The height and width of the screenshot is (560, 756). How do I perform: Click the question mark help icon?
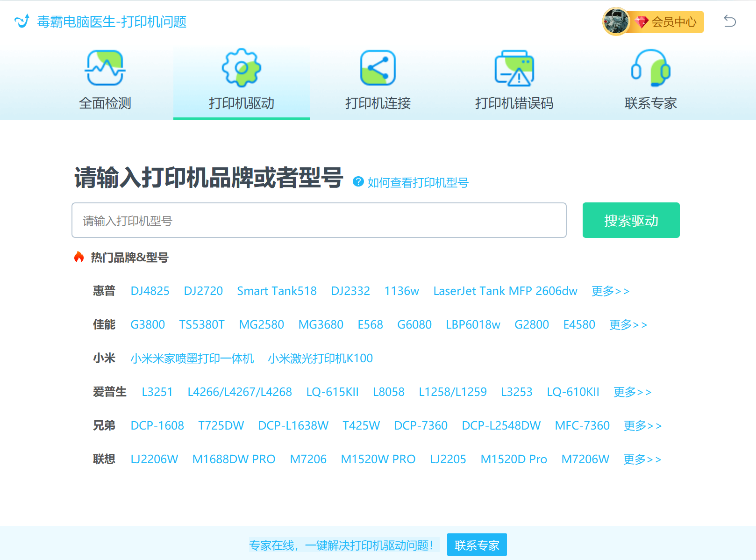(358, 181)
